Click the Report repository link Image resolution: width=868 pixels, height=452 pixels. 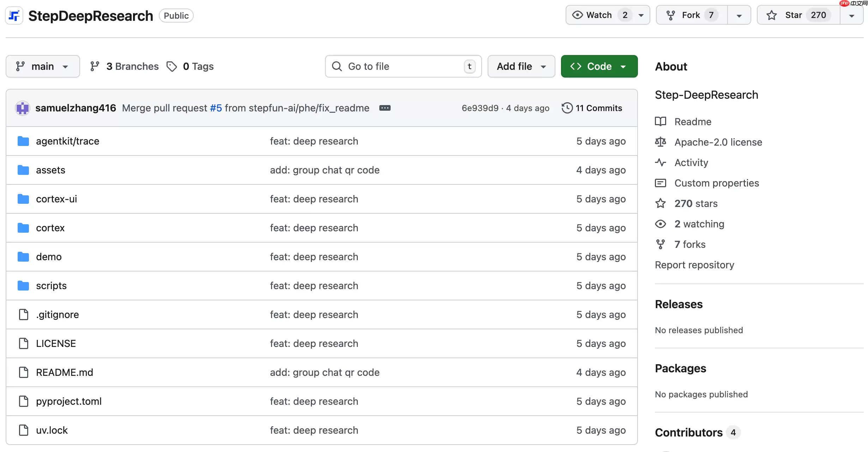coord(694,265)
